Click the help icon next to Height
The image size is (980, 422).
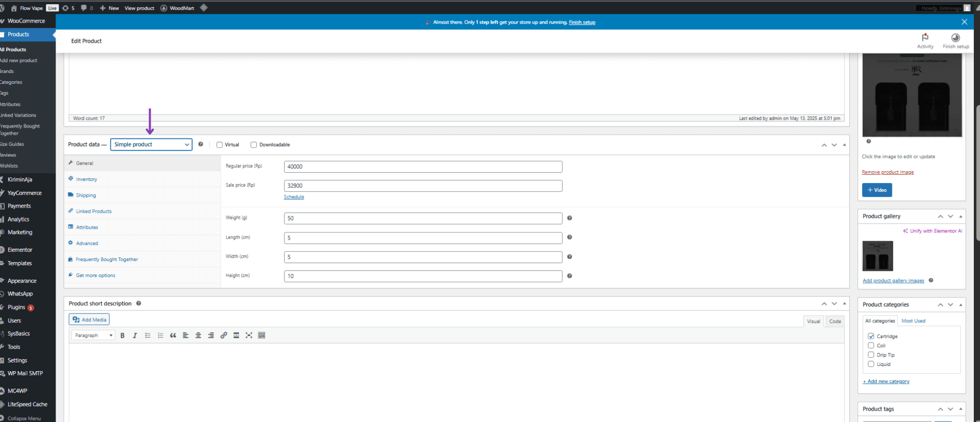tap(569, 276)
